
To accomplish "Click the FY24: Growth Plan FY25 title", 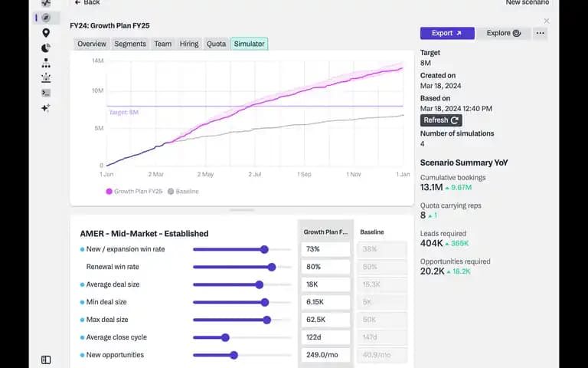I will [x=110, y=25].
